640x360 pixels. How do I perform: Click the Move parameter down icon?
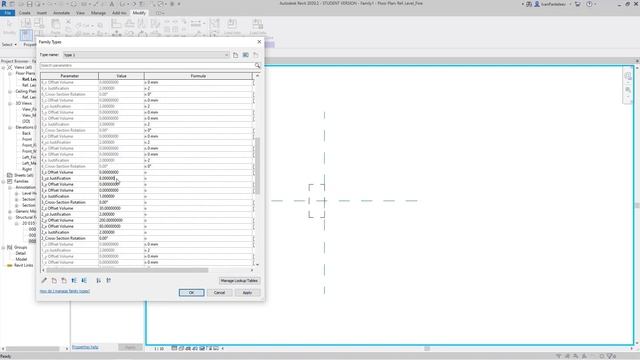84,280
